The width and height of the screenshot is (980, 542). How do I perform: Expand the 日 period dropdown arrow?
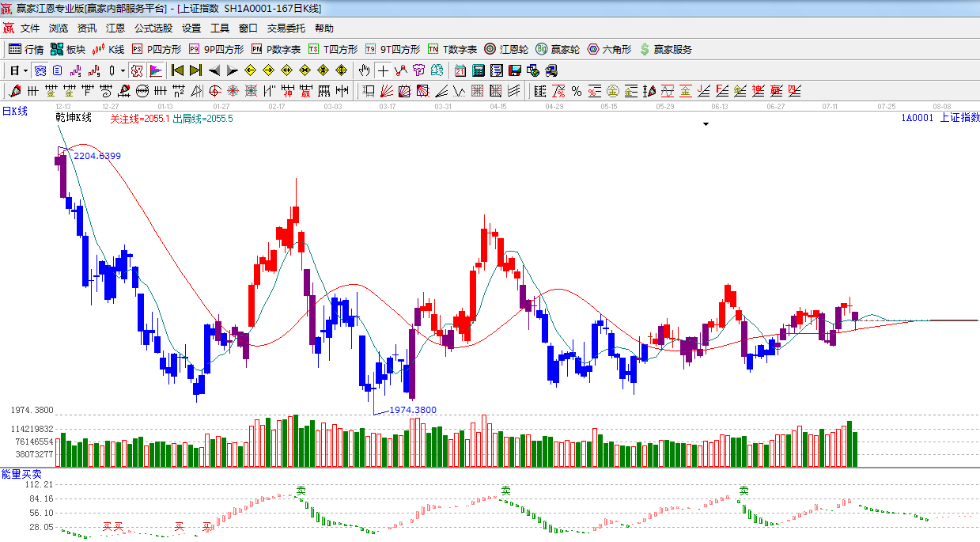pos(25,70)
